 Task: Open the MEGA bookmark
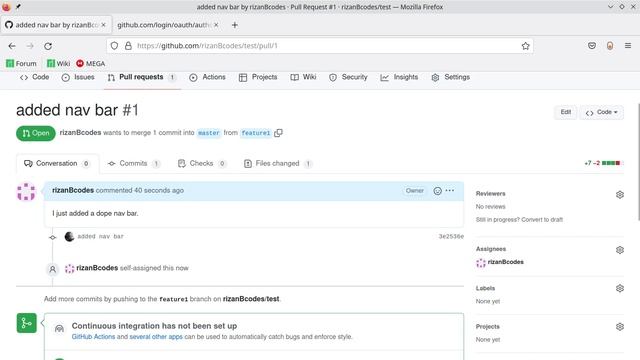click(x=91, y=63)
